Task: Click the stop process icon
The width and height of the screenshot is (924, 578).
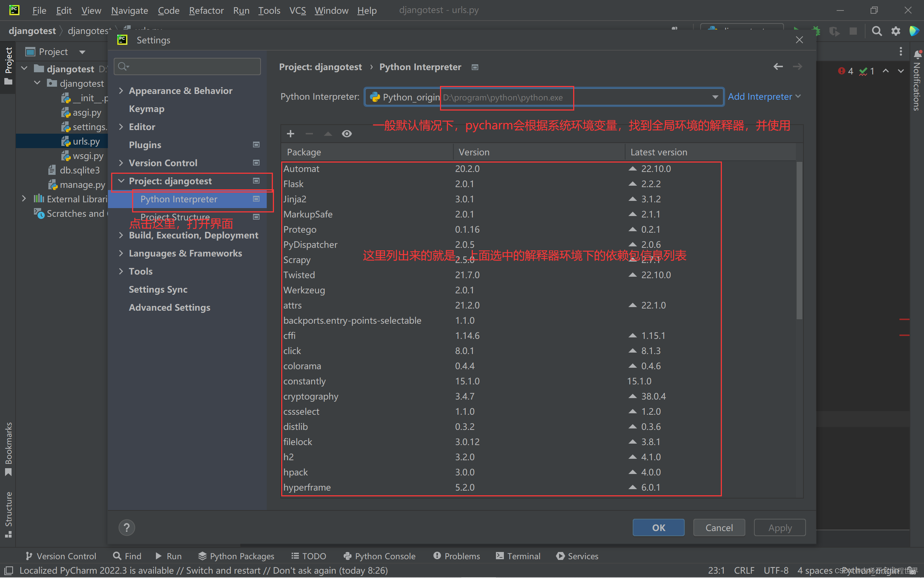Action: tap(853, 31)
